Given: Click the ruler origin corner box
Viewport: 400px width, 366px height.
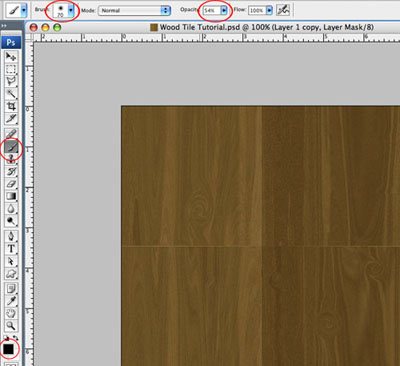Looking at the screenshot, I should click(30, 37).
